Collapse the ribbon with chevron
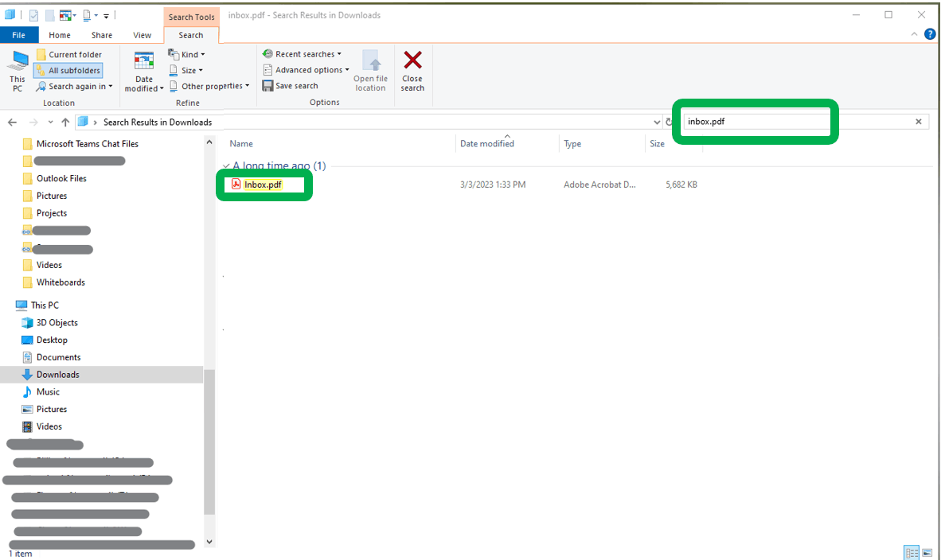The height and width of the screenshot is (560, 945). [914, 34]
